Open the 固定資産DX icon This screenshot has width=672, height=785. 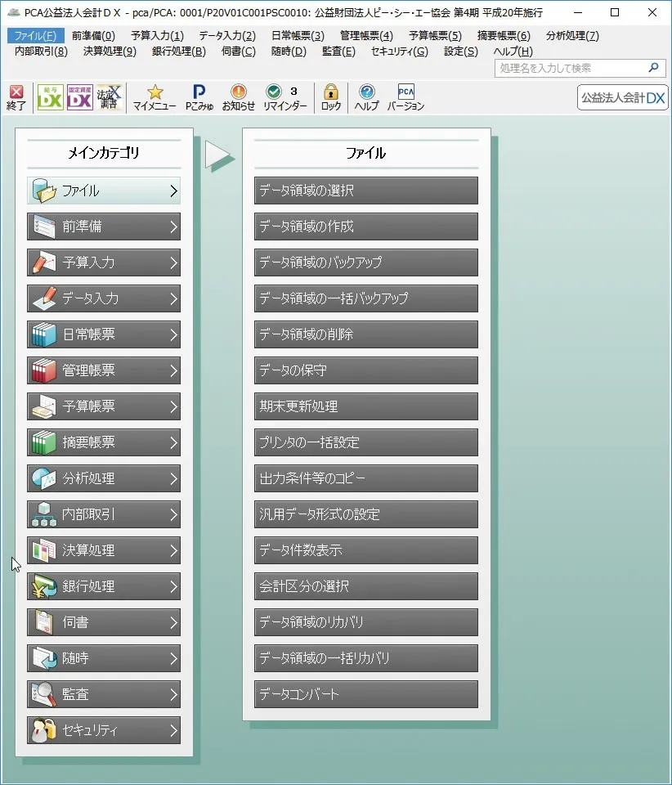79,97
